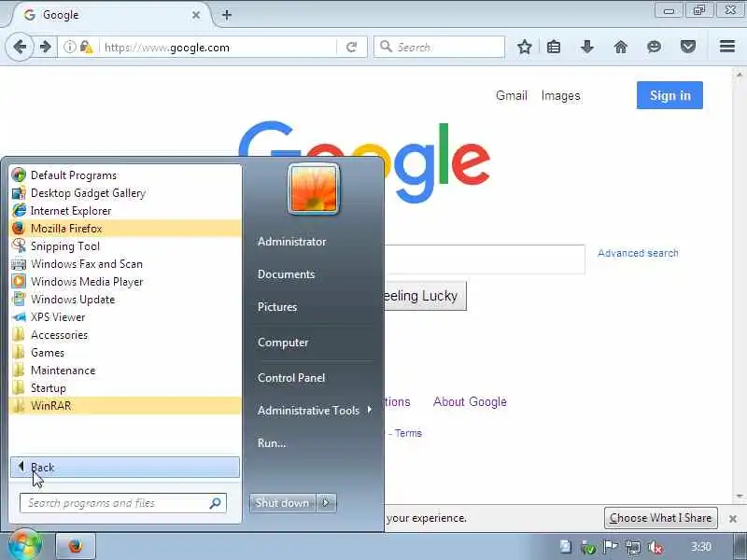Click the Firefox toolbar Search box
Screen dimensions: 747x560
[x=439, y=48]
